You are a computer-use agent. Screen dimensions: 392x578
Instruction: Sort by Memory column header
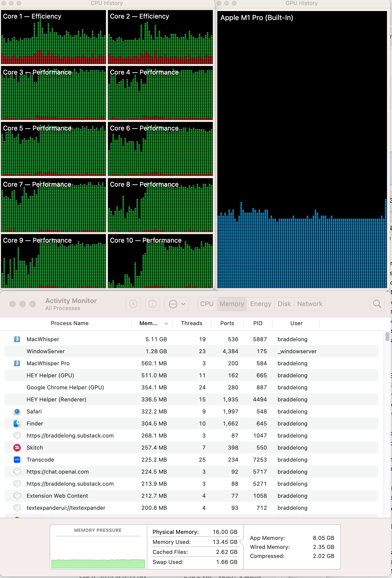point(149,323)
